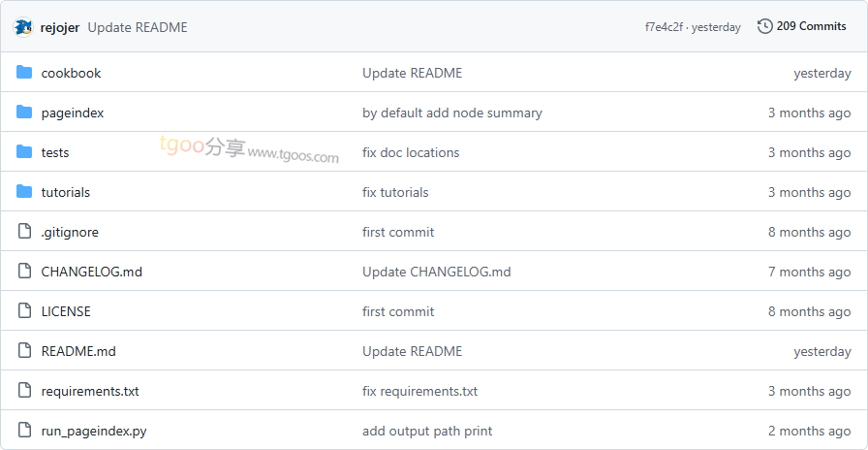Viewport: 868px width, 450px height.
Task: Click the run_pageindex.py file icon
Action: (x=24, y=431)
